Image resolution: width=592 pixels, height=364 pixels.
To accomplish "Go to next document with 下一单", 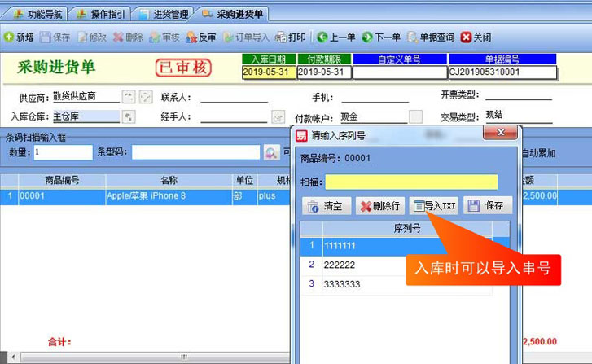I will [x=381, y=37].
